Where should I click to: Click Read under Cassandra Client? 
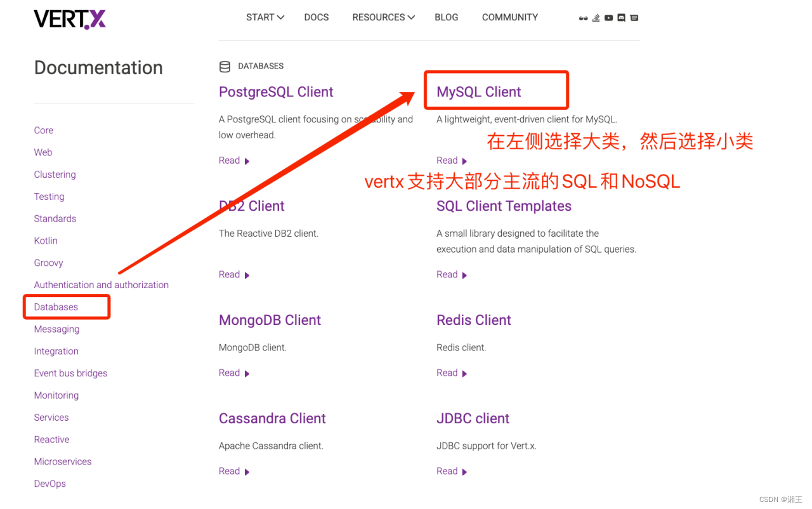coord(229,472)
